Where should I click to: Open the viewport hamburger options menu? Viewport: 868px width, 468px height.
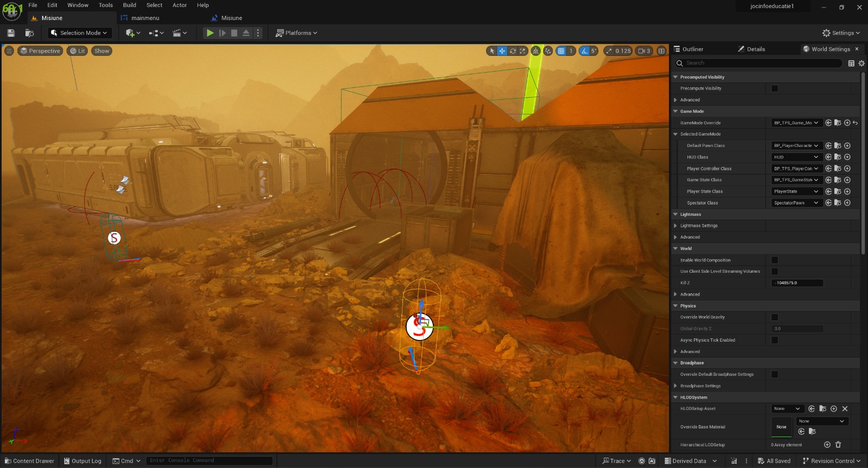pyautogui.click(x=9, y=51)
